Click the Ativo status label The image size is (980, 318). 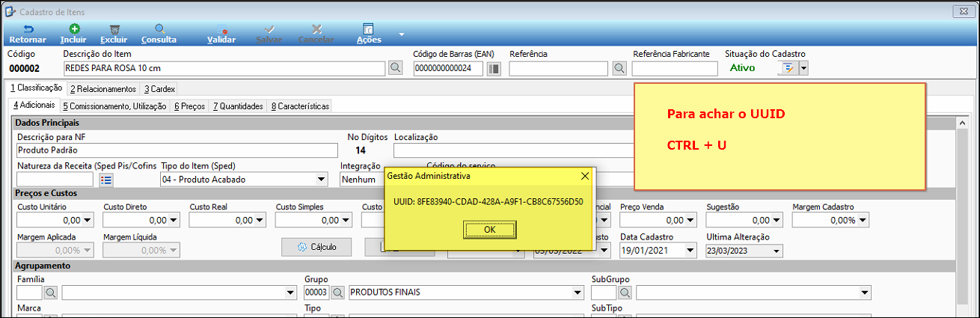[x=743, y=68]
